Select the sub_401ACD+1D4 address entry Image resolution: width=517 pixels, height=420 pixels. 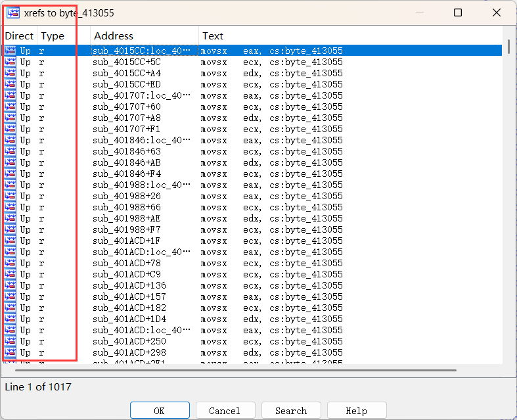(x=129, y=319)
